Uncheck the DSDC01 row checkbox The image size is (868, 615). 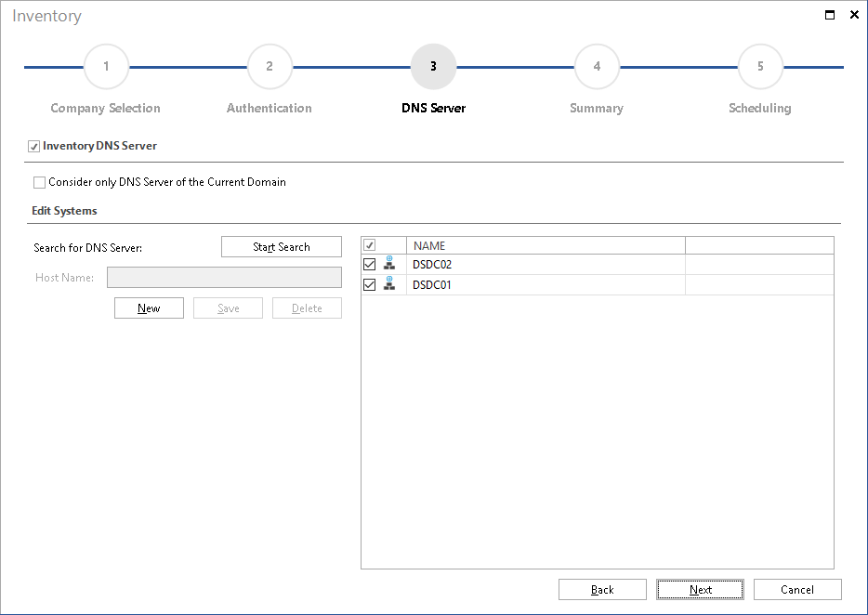point(369,284)
